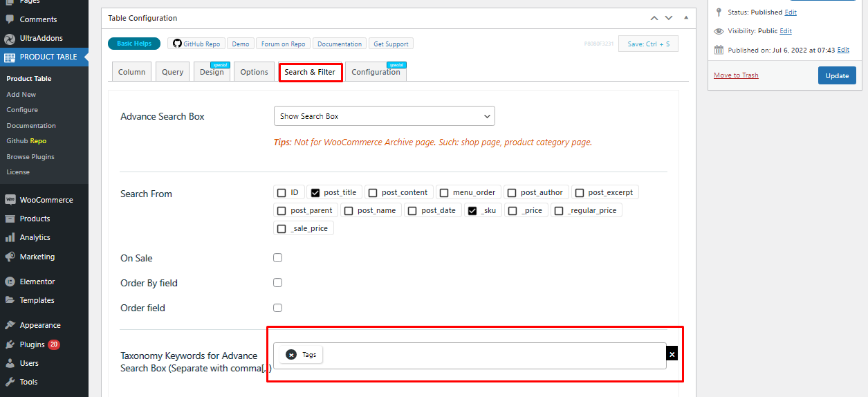868x397 pixels.
Task: Open the Advance Search Box dropdown
Action: click(385, 116)
